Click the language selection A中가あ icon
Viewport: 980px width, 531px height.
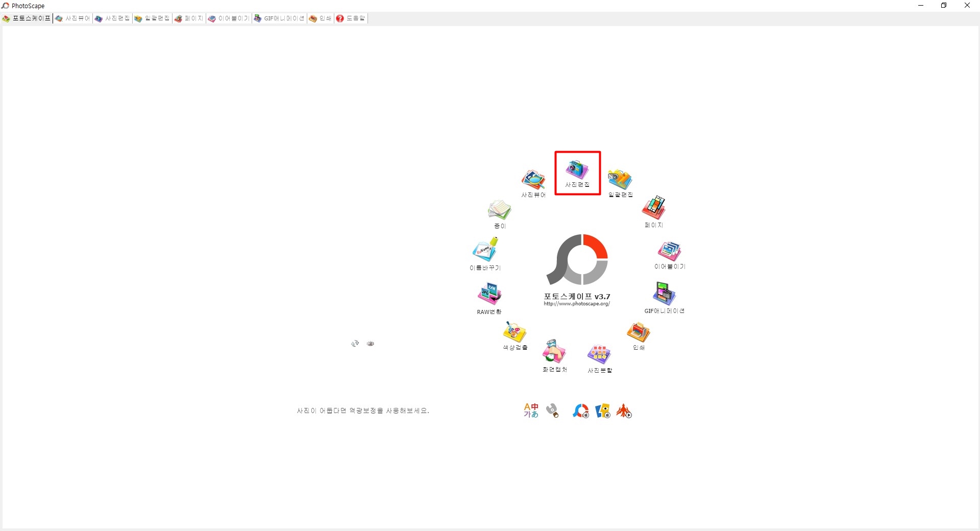point(531,411)
